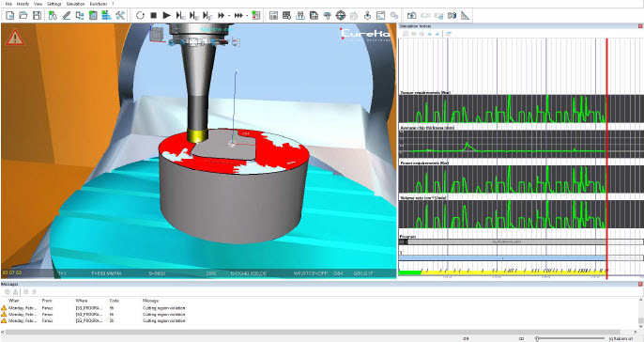This screenshot has height=342, width=644.
Task: Stop the simulation with the square button
Action: click(153, 16)
